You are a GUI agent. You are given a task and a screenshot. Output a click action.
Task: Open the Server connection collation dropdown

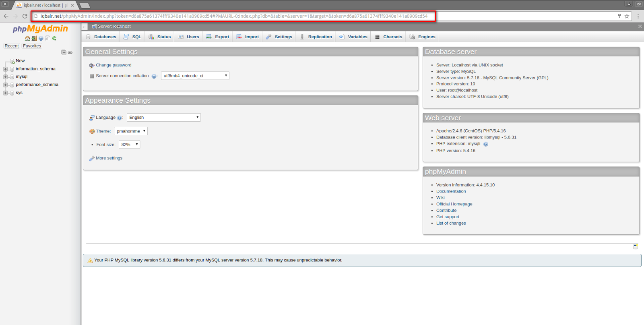click(195, 76)
